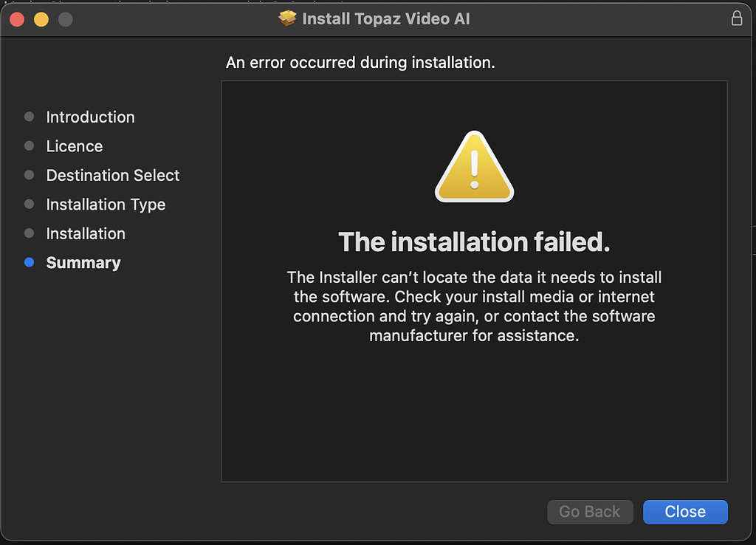Select the Installation Type sidebar entry

(x=106, y=205)
